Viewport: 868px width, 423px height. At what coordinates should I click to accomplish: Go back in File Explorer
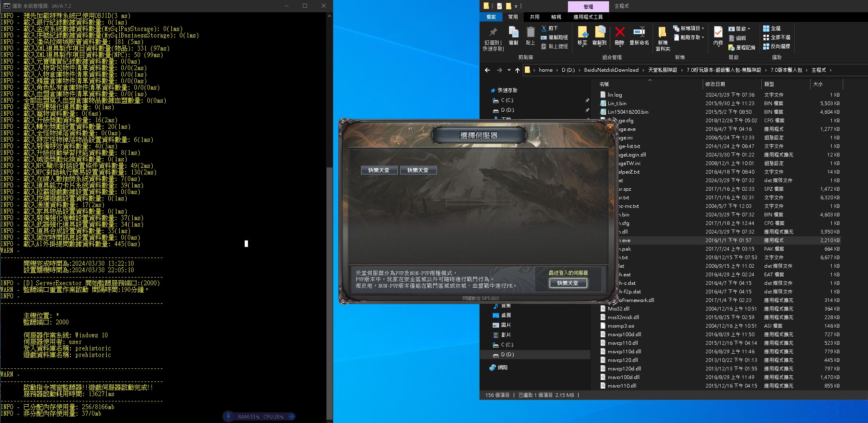pyautogui.click(x=487, y=70)
